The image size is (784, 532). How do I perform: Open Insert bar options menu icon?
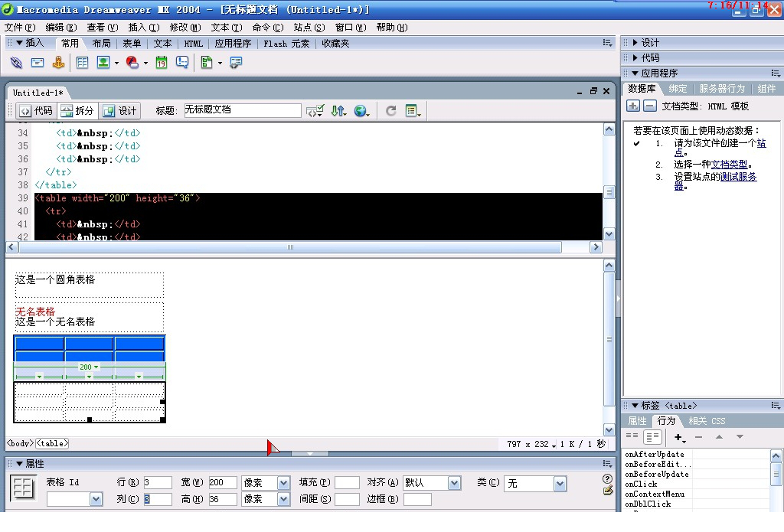click(x=607, y=43)
